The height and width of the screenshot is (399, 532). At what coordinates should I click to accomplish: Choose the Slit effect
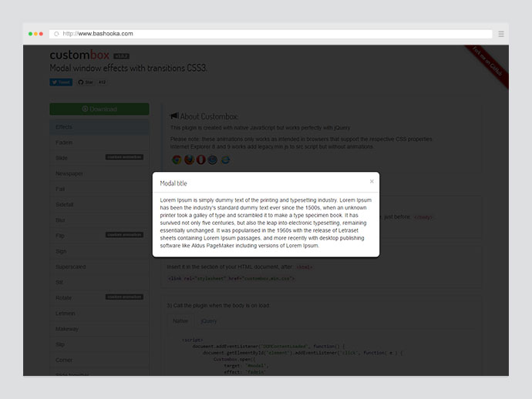click(99, 283)
